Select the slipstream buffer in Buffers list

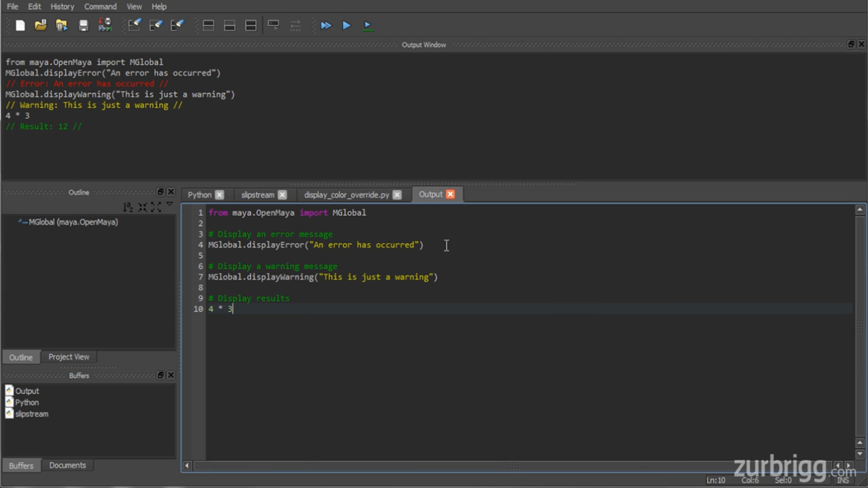click(32, 414)
